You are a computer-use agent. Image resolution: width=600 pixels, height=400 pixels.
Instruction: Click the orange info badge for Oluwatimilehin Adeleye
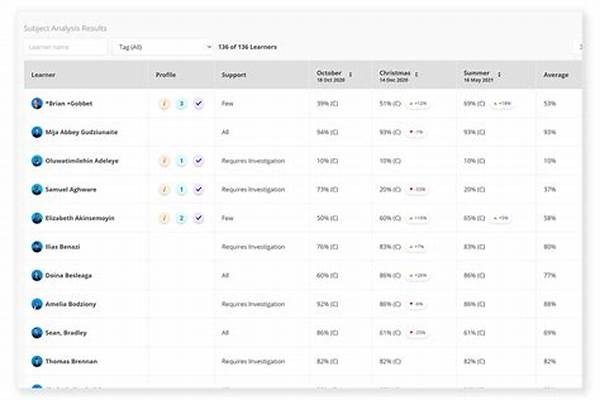point(164,160)
